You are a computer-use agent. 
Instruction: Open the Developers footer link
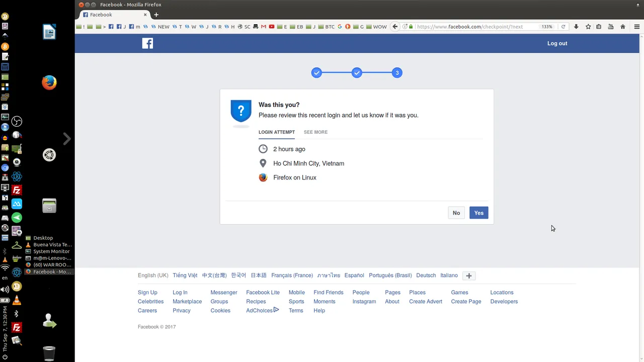[504, 302]
